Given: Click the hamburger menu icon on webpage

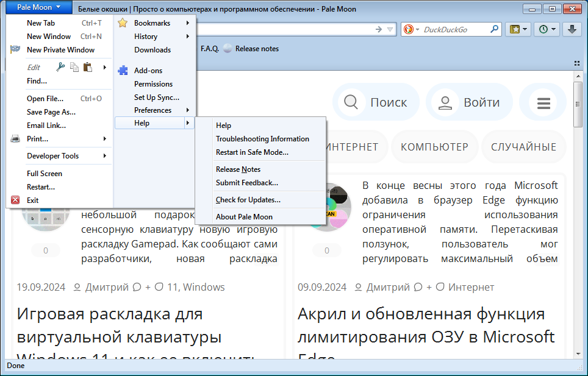Looking at the screenshot, I should click(x=543, y=102).
